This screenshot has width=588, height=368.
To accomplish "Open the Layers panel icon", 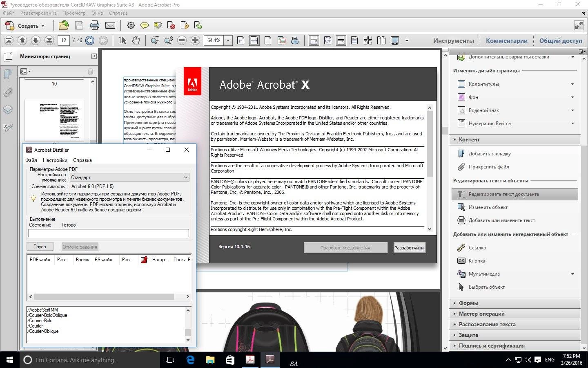I will coord(8,110).
